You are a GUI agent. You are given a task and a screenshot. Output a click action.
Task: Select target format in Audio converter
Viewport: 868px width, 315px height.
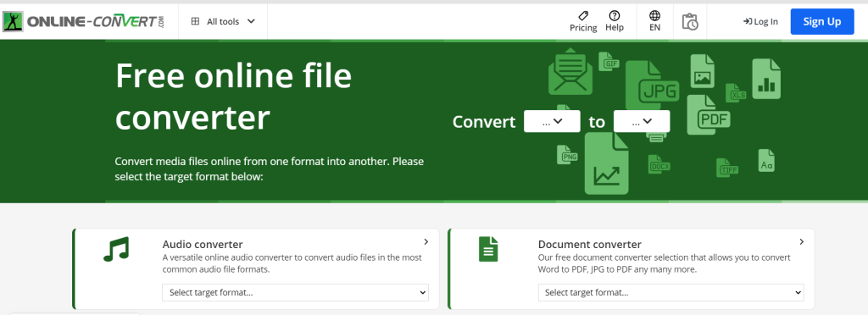pos(295,292)
